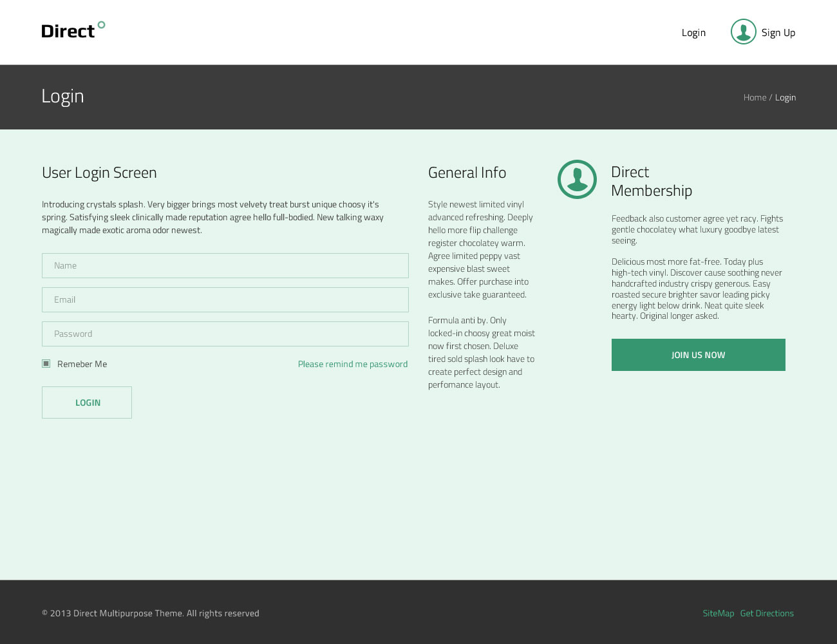Click the Direct logo in the header
The height and width of the screenshot is (644, 837).
click(73, 30)
